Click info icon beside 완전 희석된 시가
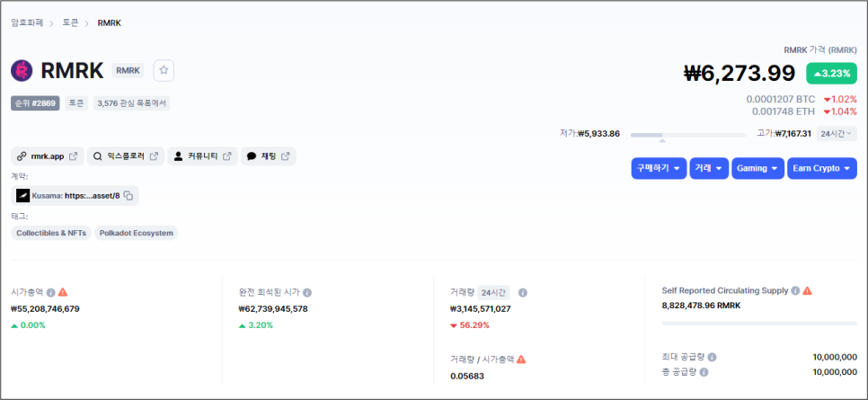868x400 pixels. click(x=307, y=292)
